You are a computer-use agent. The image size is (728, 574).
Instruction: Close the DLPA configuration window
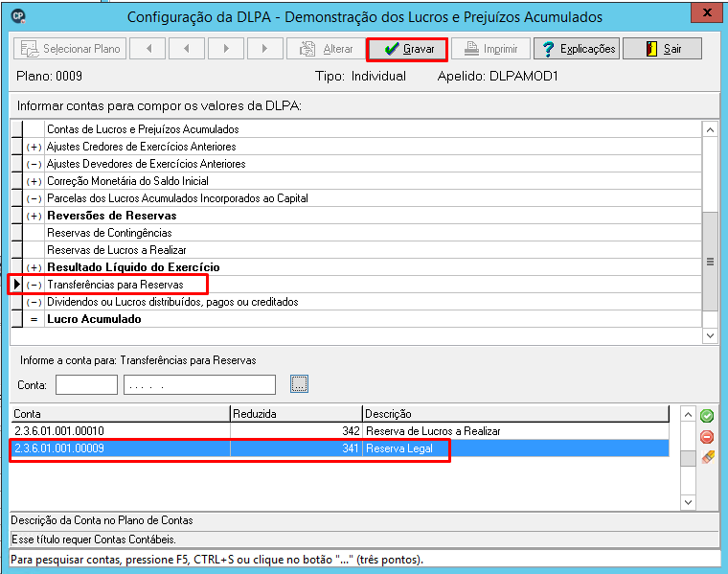[707, 12]
